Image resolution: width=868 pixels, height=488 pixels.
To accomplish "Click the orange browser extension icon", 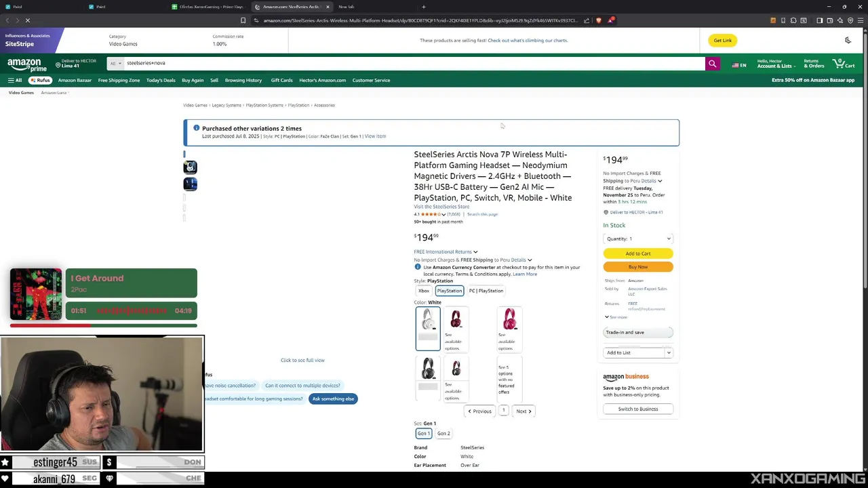I will tap(772, 20).
